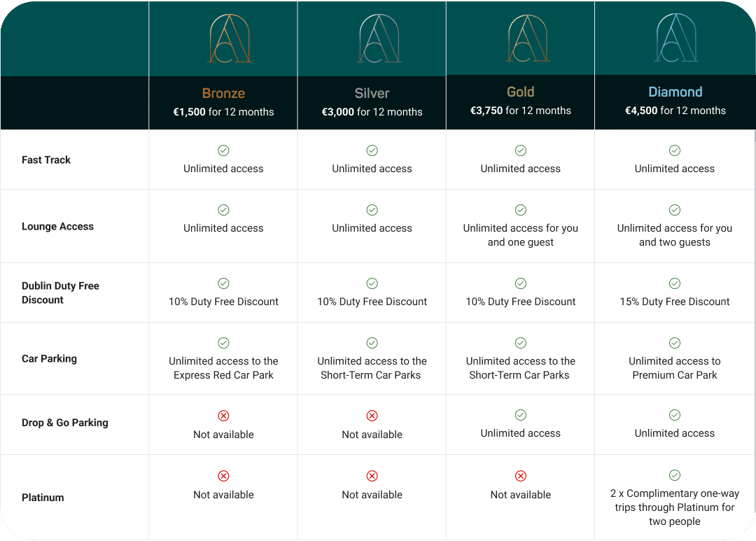
Task: Click the Fast Track row label
Action: point(46,160)
